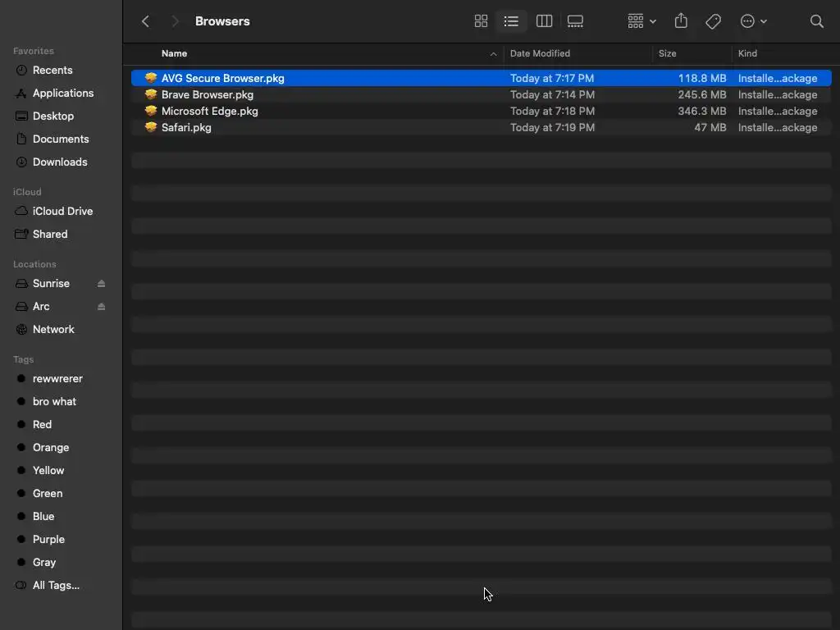Click the package icon of Brave Browser.pkg

(151, 94)
